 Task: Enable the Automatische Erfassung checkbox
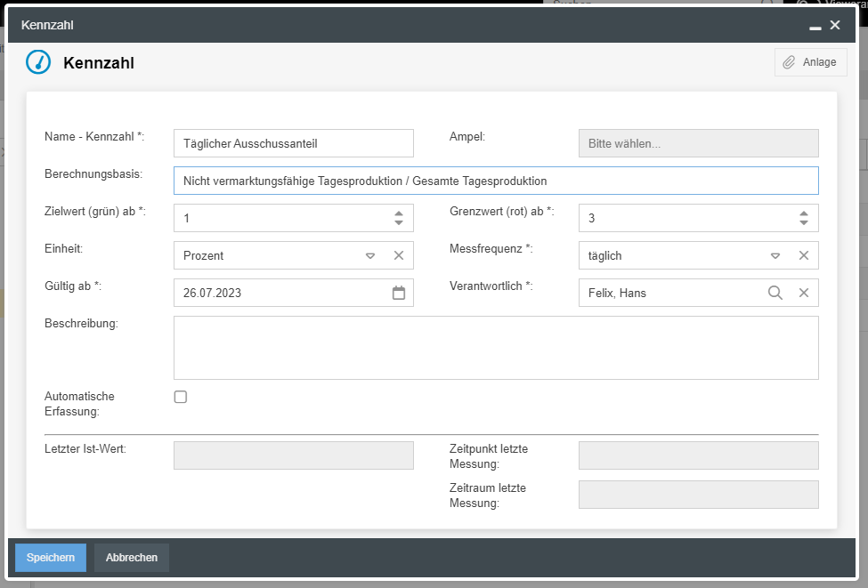[x=181, y=398]
